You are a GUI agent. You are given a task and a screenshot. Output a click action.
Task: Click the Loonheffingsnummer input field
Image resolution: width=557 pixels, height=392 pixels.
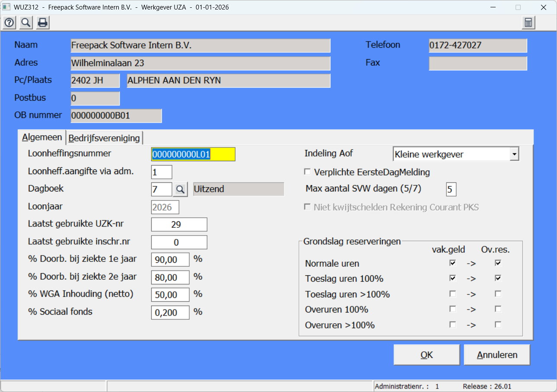pyautogui.click(x=193, y=155)
